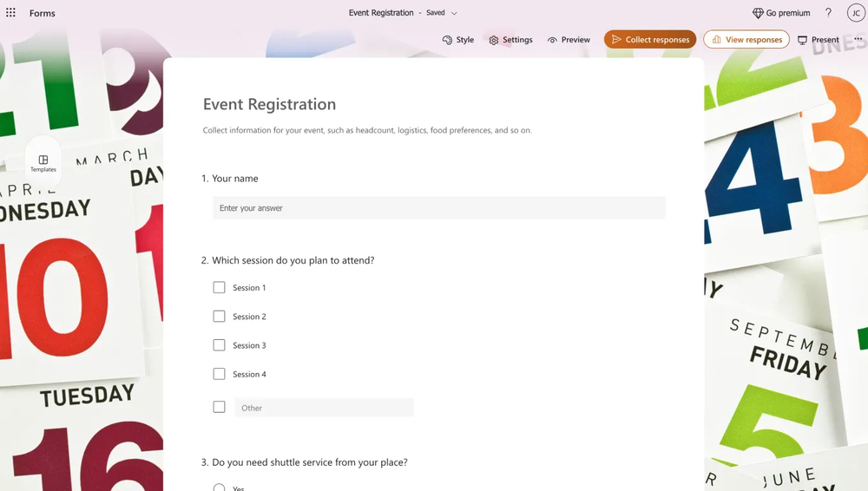This screenshot has height=491, width=868.
Task: Check the Session 1 checkbox
Action: [x=219, y=287]
